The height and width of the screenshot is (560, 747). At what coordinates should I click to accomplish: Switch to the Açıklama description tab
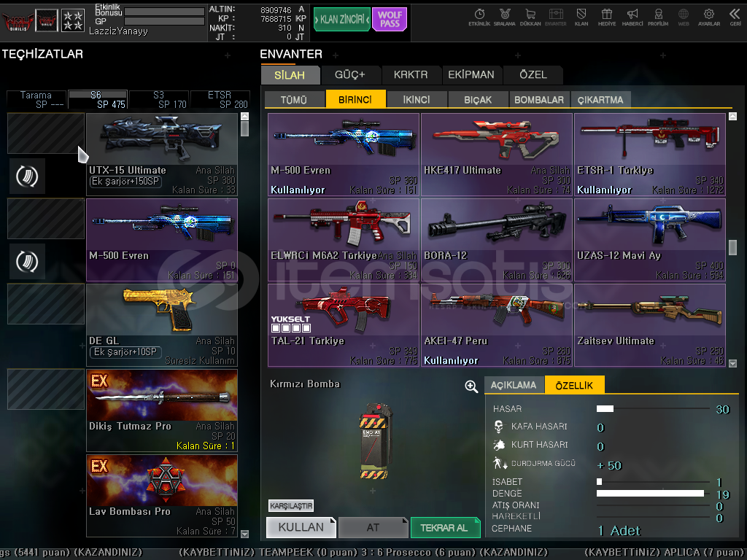coord(514,385)
